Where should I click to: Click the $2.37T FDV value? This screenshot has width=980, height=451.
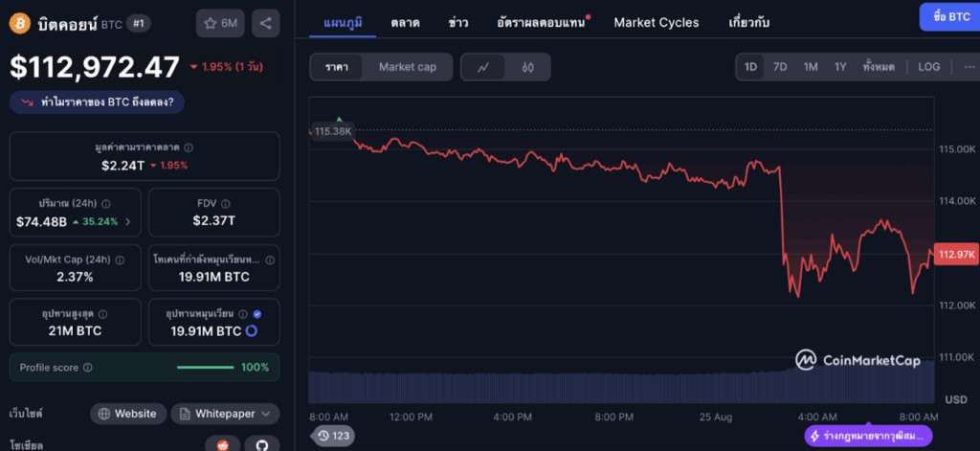pyautogui.click(x=213, y=221)
